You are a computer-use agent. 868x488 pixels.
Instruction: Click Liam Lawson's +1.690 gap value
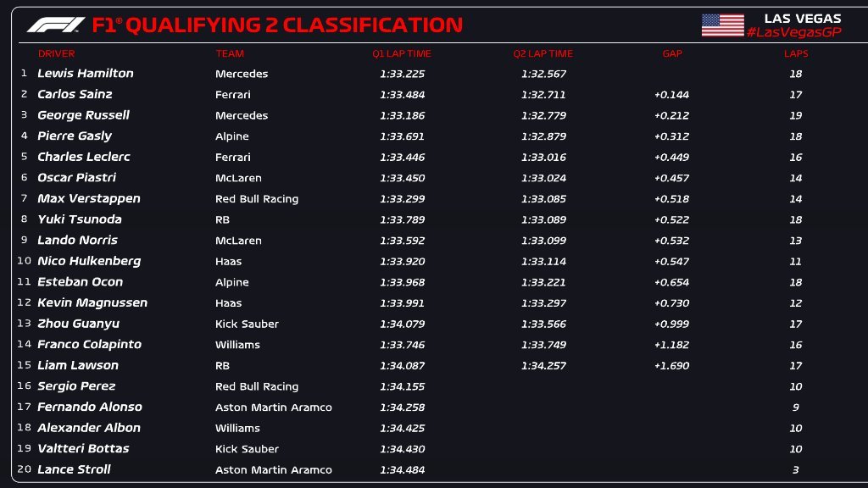tap(671, 366)
